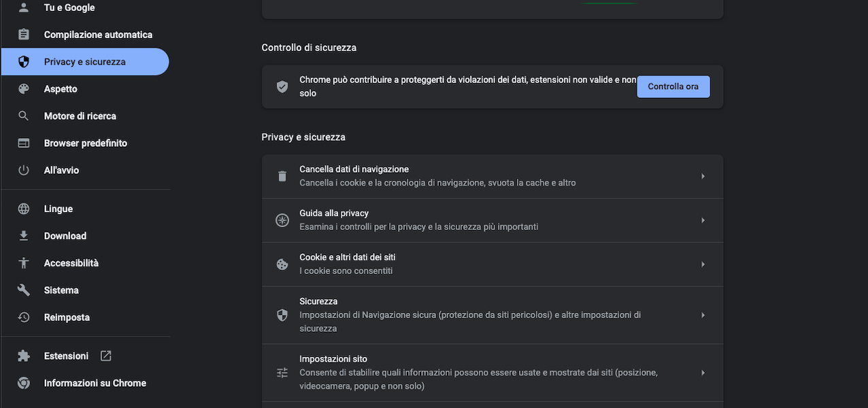Click the compass icon for Guida alla privacy
Viewport: 868px width, 408px height.
(282, 220)
